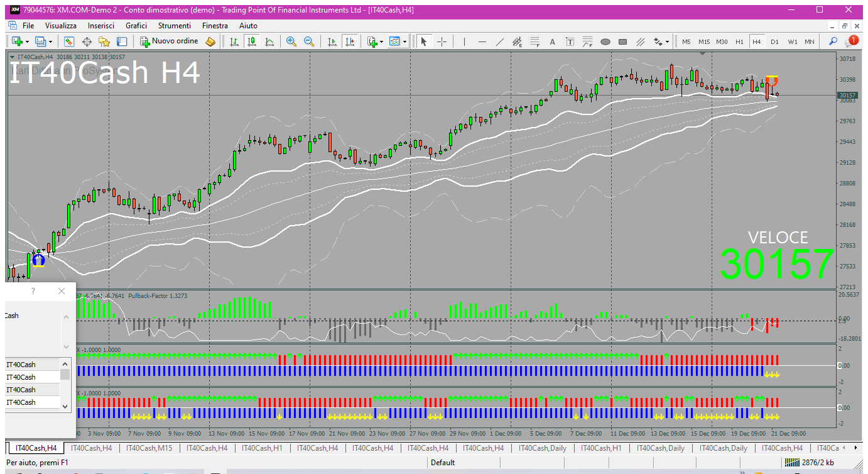Zoom in on the chart

click(291, 41)
